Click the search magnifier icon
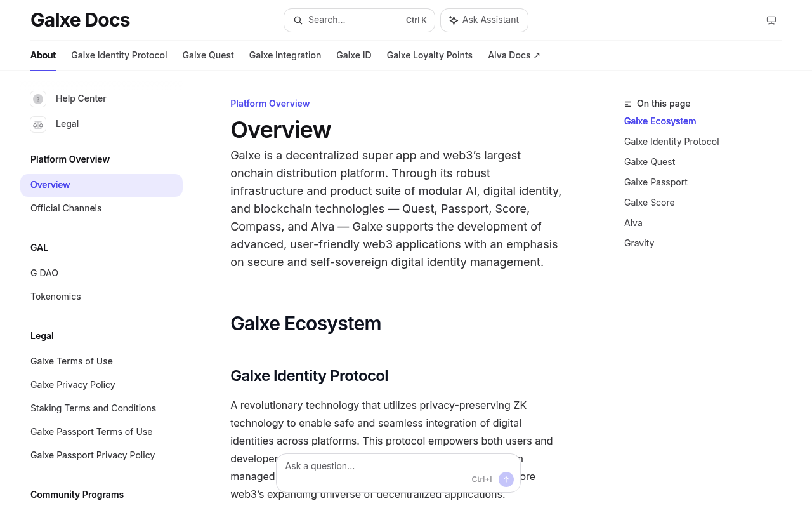The image size is (812, 508). [298, 20]
